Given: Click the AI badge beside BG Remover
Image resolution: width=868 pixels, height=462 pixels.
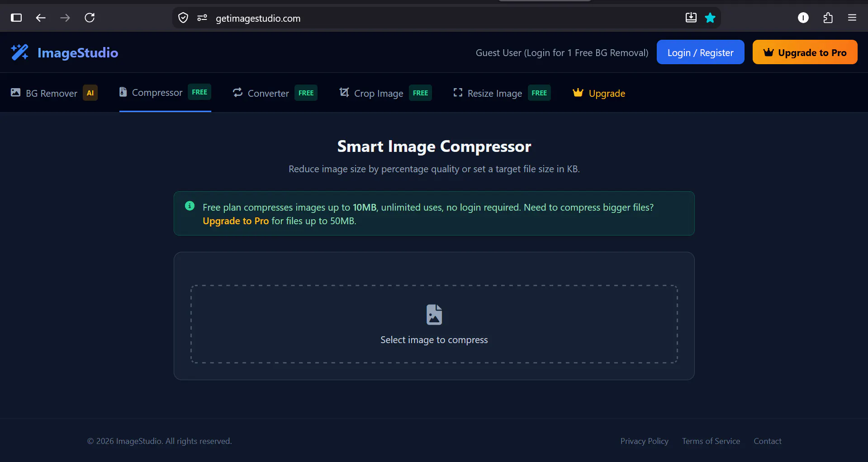Looking at the screenshot, I should pyautogui.click(x=90, y=93).
